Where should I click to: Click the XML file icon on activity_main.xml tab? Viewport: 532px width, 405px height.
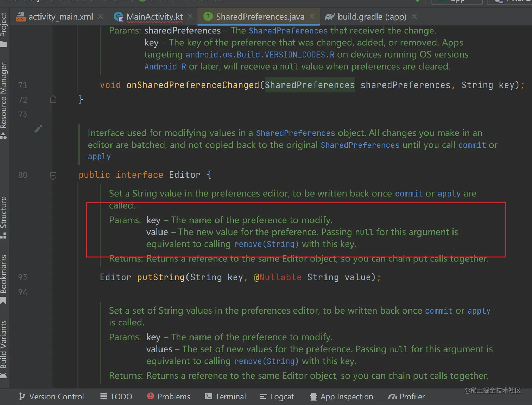click(21, 17)
